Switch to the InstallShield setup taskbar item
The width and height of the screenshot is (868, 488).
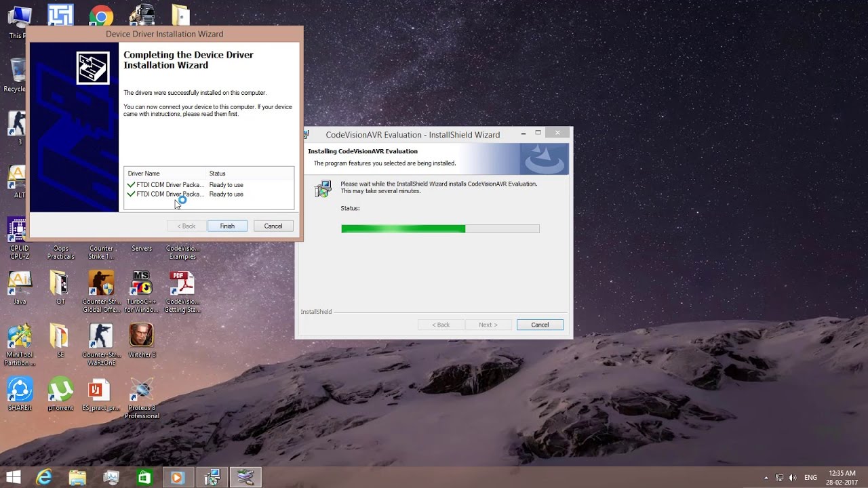pyautogui.click(x=212, y=477)
